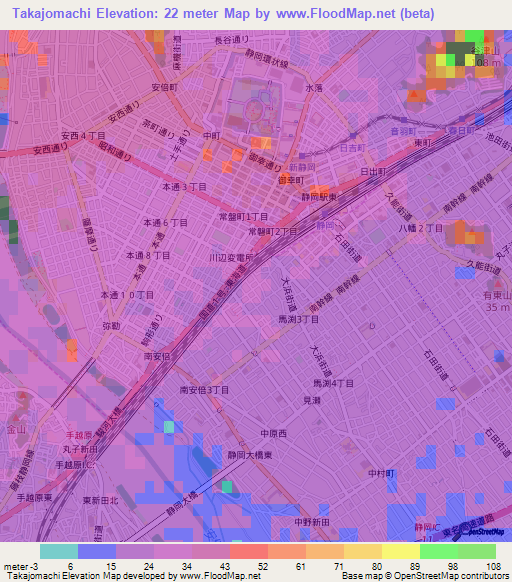This screenshot has height=582, width=512.
Task: Click the 馬渕3丁目 label
Action: point(299,319)
